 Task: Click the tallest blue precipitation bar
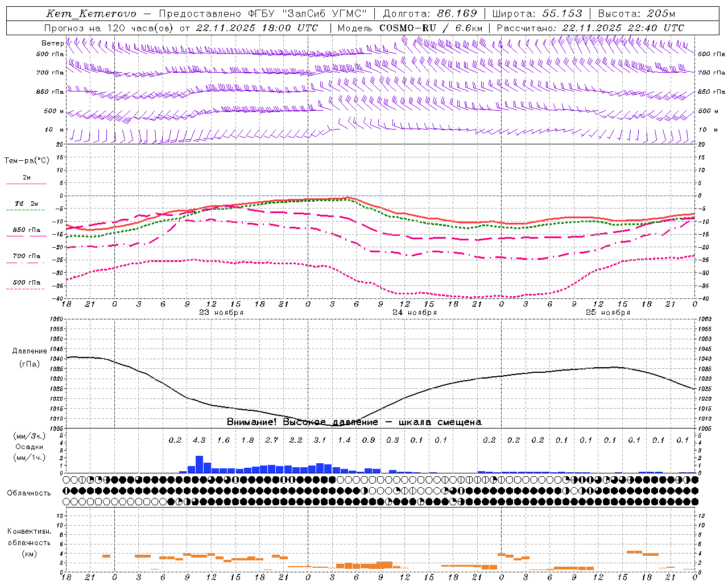pyautogui.click(x=199, y=464)
